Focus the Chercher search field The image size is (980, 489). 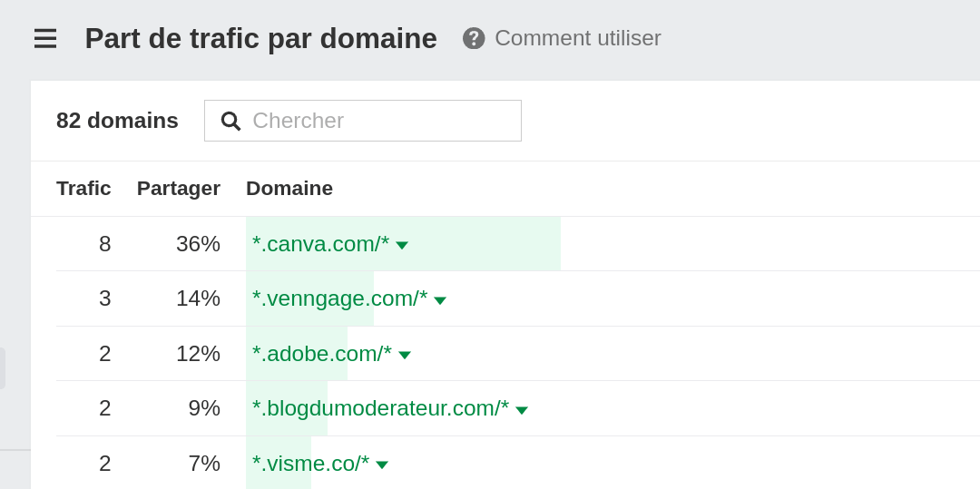coord(362,121)
